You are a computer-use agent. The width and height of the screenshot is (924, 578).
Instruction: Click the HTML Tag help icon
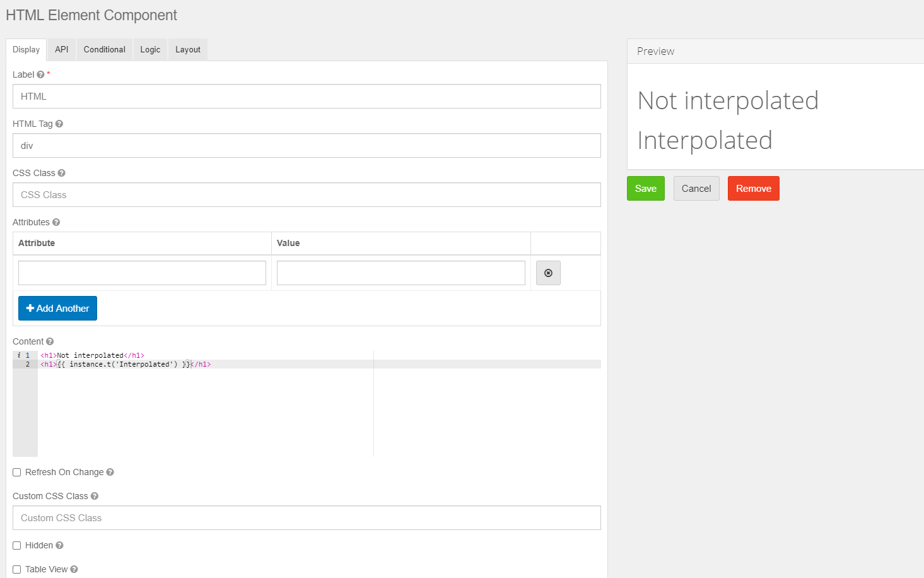click(x=59, y=123)
